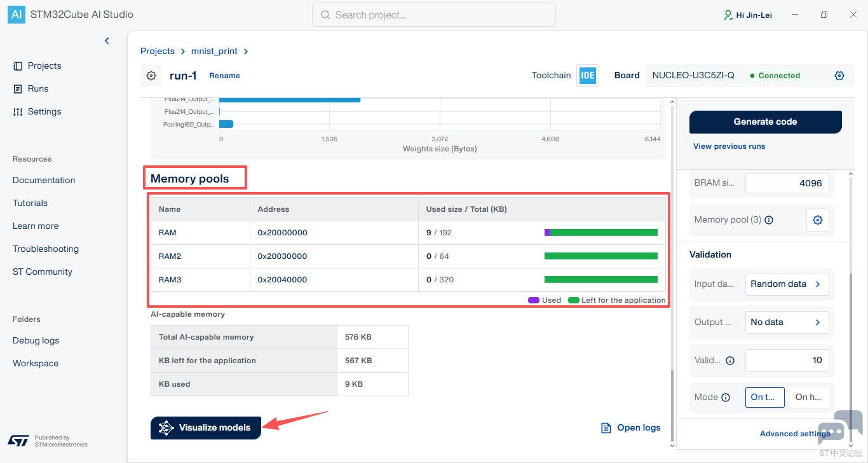Click the RAM usage bar

pos(601,233)
